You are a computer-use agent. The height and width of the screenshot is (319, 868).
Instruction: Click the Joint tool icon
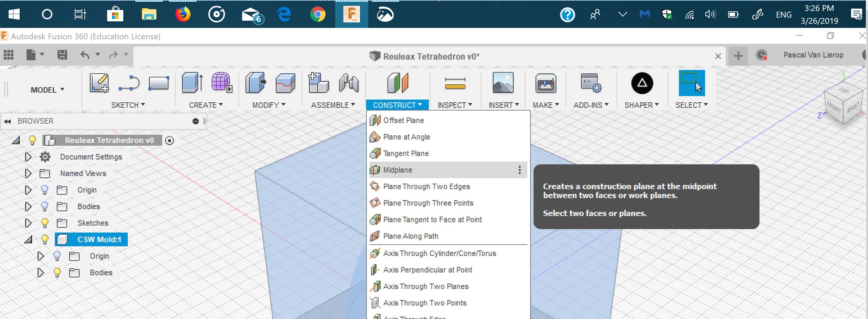[x=349, y=83]
